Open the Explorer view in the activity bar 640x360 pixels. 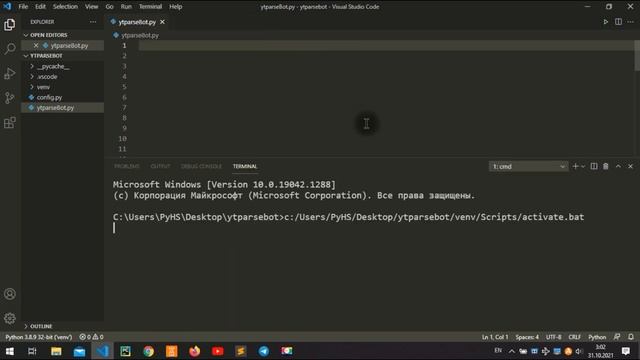click(9, 24)
